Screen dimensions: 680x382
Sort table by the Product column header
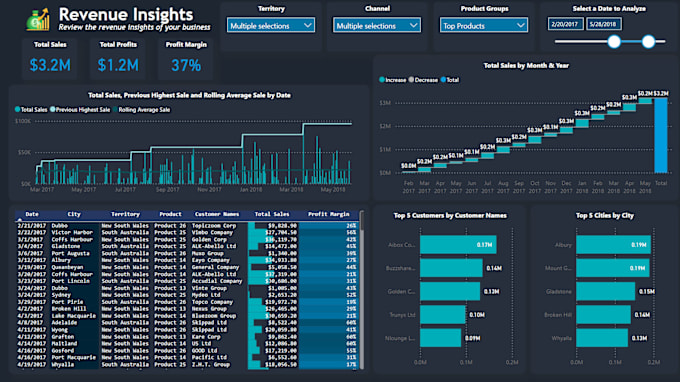point(170,214)
